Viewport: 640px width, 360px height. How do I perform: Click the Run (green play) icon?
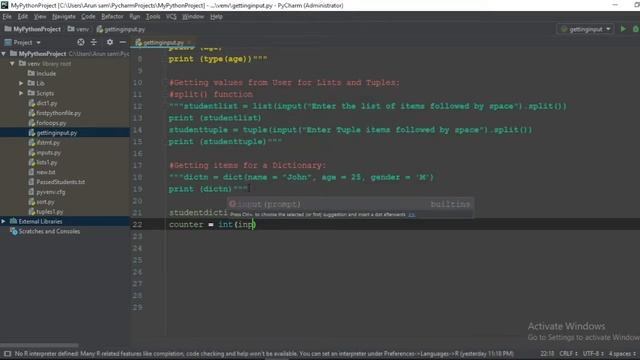623,29
